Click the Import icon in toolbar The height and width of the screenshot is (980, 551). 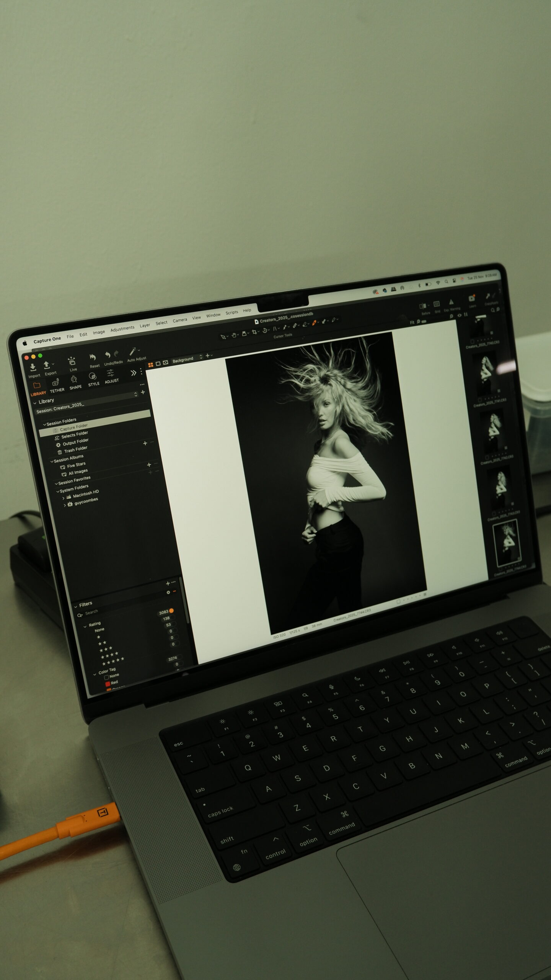click(x=33, y=367)
